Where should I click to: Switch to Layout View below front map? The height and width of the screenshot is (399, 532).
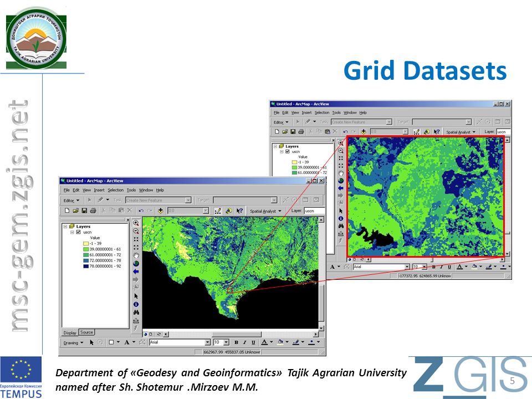coord(151,334)
